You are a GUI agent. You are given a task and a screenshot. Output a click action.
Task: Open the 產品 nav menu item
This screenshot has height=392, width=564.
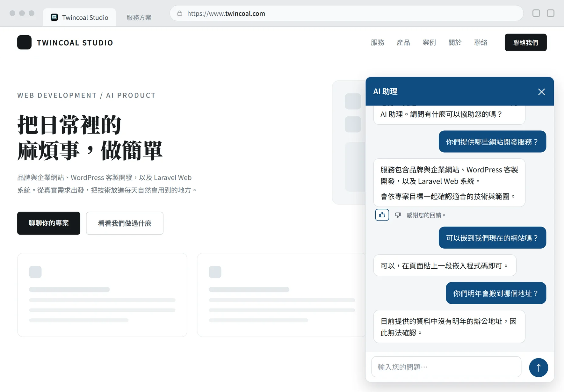pos(403,42)
